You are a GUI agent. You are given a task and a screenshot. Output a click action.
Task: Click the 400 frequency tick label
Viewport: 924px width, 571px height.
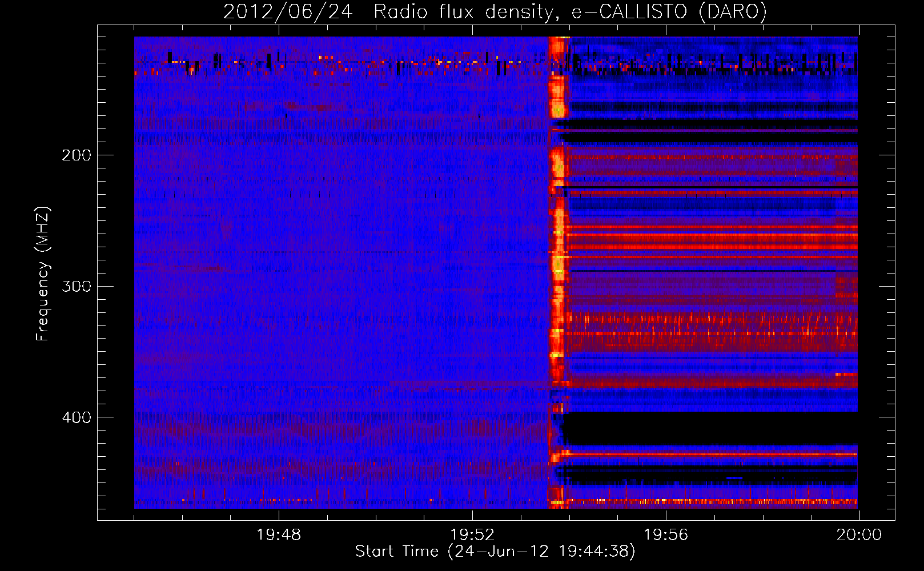77,417
